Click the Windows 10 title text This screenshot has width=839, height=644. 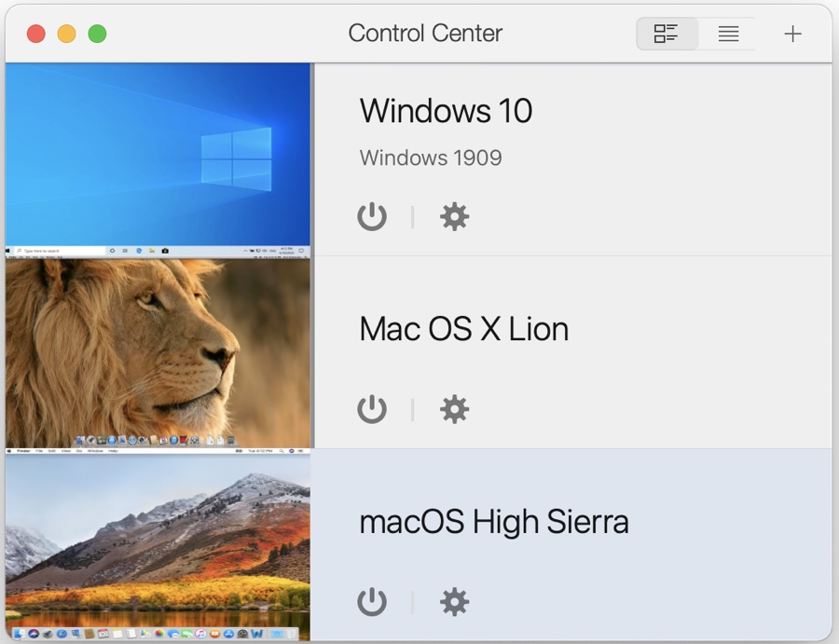pyautogui.click(x=446, y=111)
